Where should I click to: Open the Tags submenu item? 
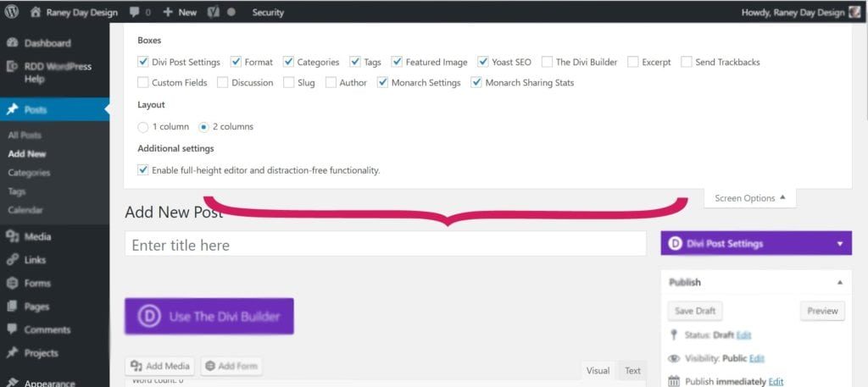[17, 191]
